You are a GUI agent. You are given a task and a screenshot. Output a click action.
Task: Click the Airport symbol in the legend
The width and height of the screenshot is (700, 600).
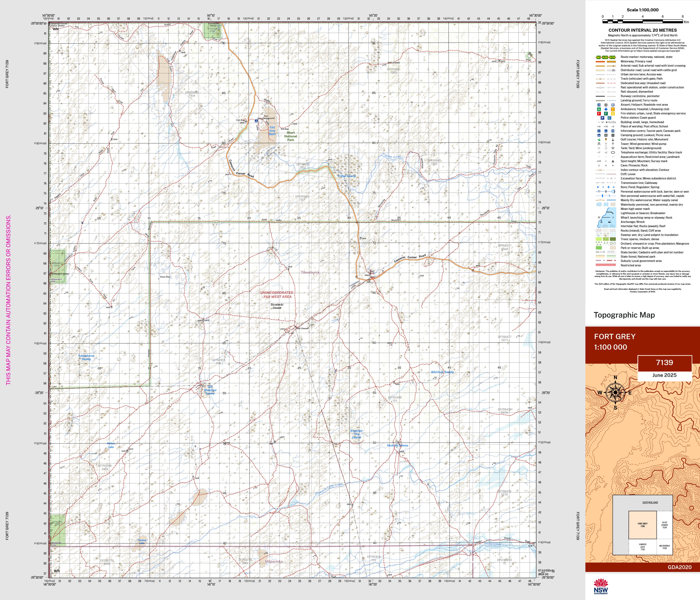pos(599,105)
